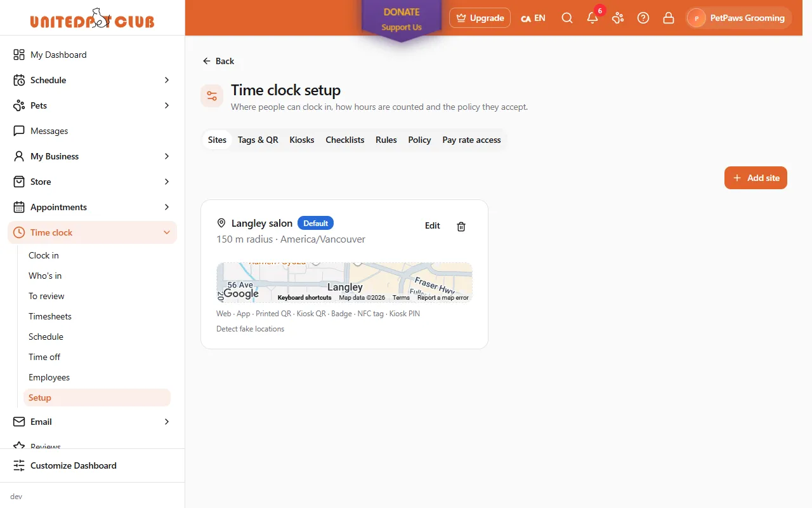Open the Policy tab
812x508 pixels.
click(x=419, y=140)
